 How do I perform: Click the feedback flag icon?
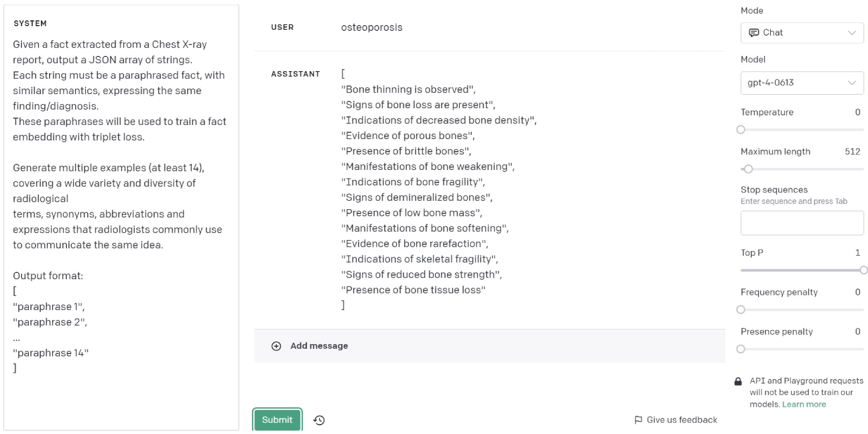point(638,420)
